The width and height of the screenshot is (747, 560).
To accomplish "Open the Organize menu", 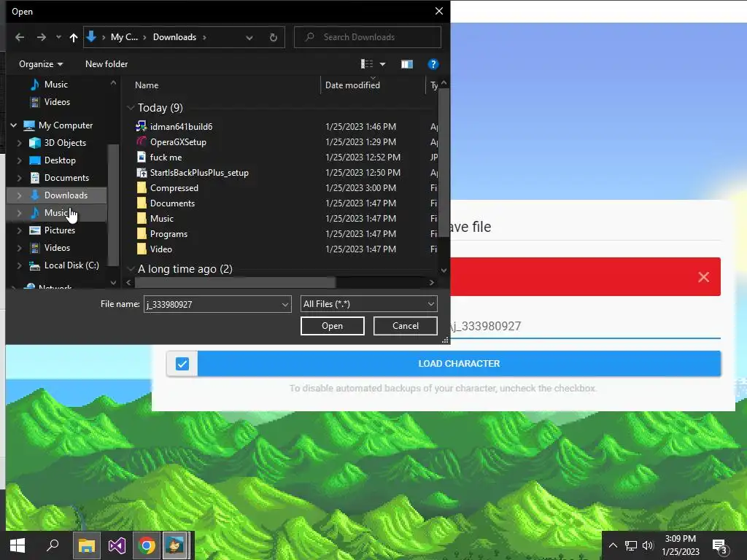I will [41, 64].
